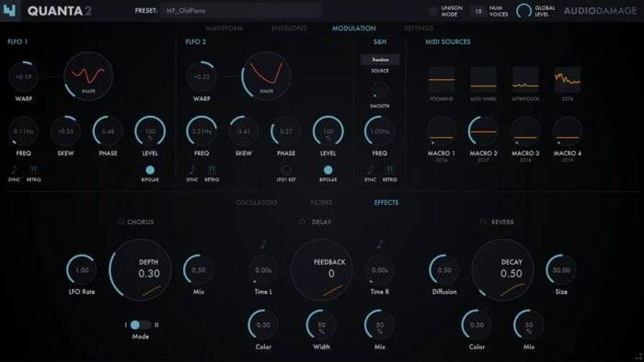Select the Aftertouch MIDI source
The width and height of the screenshot is (644, 362).
click(525, 80)
